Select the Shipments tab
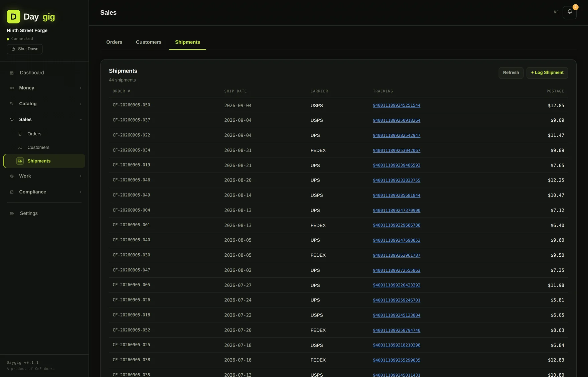Image resolution: width=588 pixels, height=377 pixels. pos(187,42)
